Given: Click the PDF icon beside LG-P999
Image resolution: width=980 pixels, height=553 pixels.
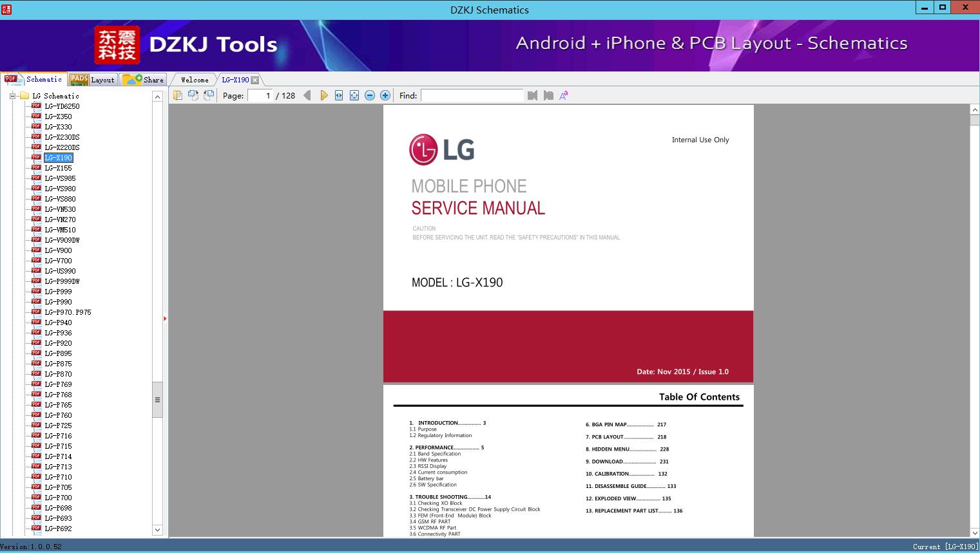Looking at the screenshot, I should click(36, 292).
